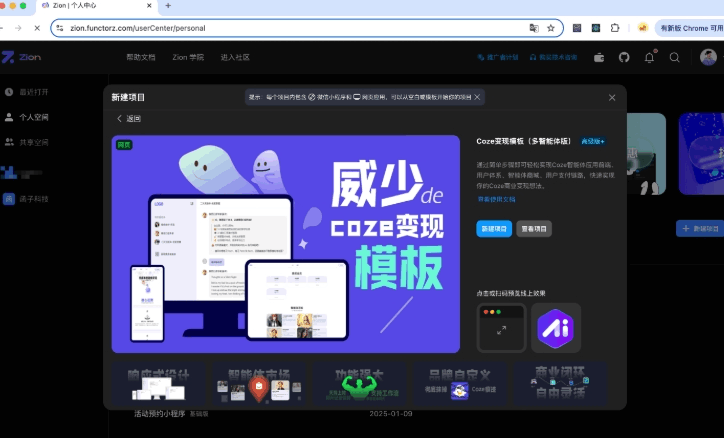Dismiss the tip banner with its X
This screenshot has height=438, width=724.
tap(477, 97)
